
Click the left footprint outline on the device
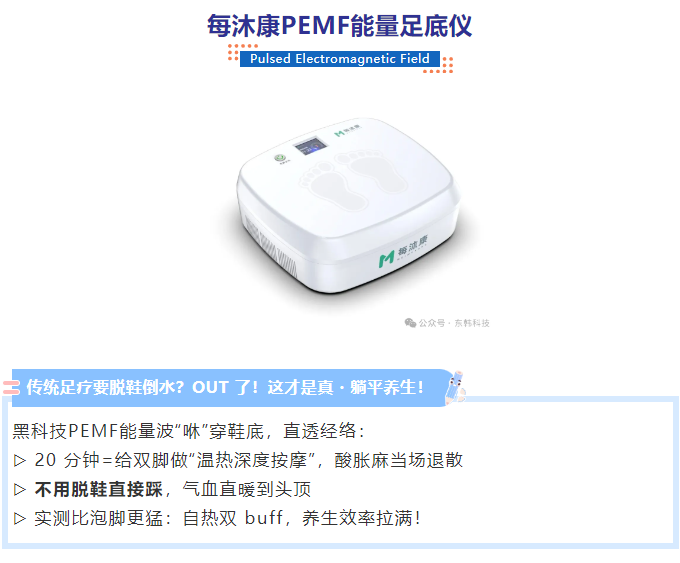coord(333,186)
